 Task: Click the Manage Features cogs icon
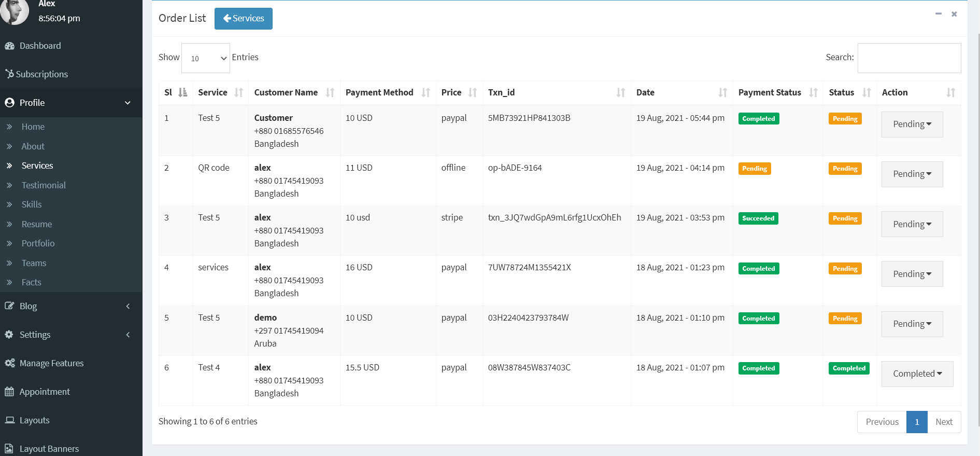point(9,363)
